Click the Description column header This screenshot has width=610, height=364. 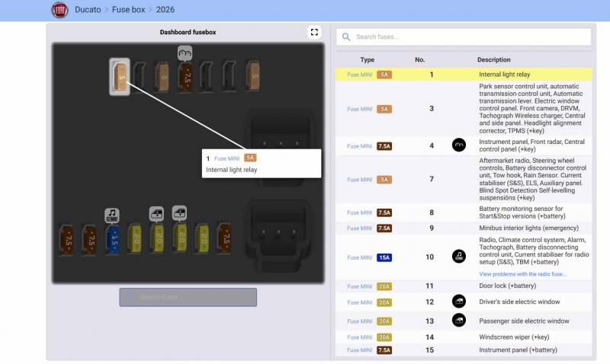494,60
